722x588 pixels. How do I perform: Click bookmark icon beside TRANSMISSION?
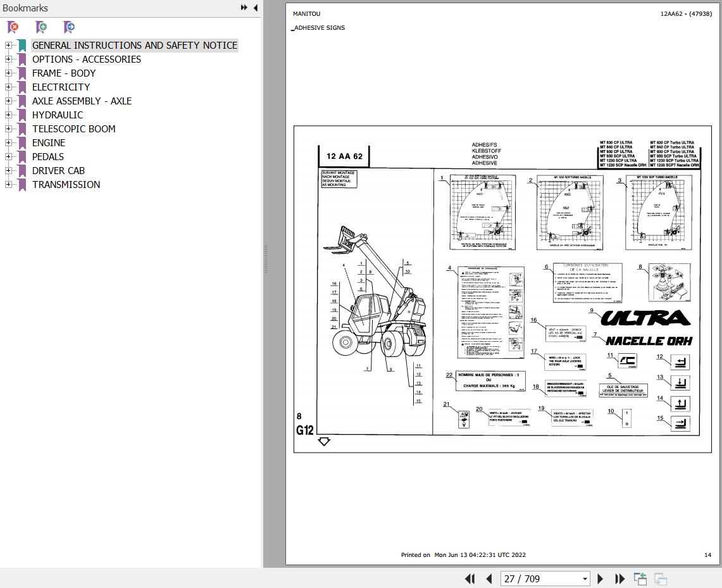pos(22,185)
